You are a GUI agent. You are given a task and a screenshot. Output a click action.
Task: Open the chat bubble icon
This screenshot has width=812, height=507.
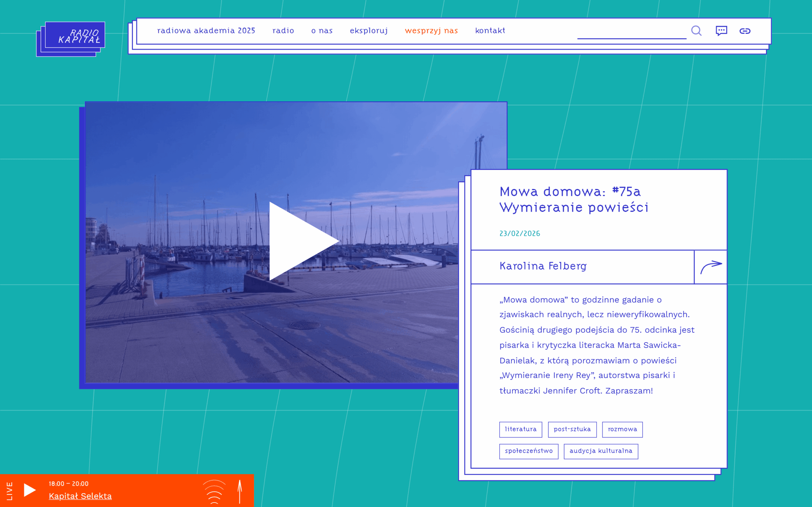[721, 31]
